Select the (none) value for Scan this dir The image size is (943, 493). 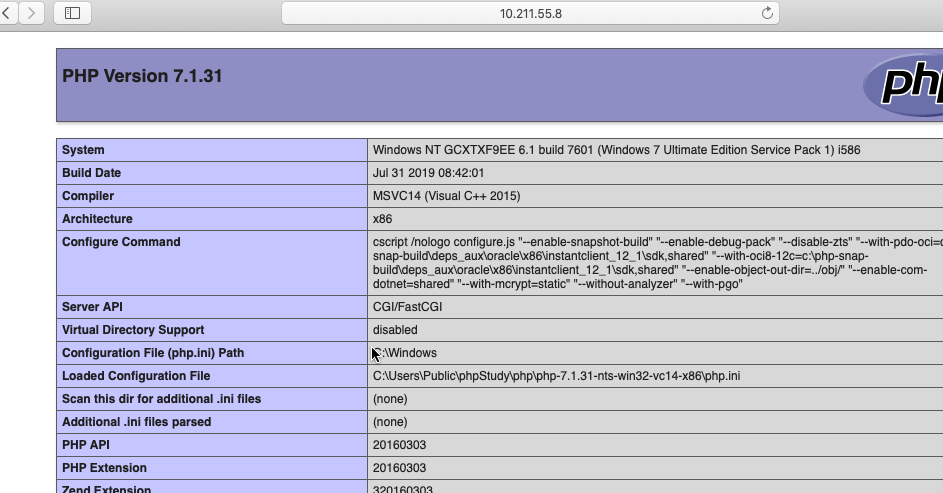(x=390, y=399)
